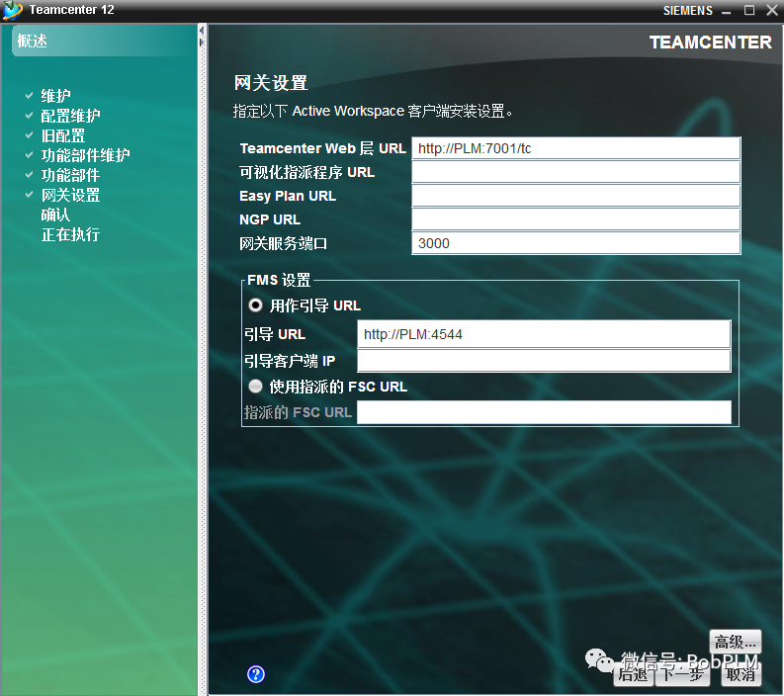Click the SIEMENS title bar text
This screenshot has height=696, width=784.
687,11
